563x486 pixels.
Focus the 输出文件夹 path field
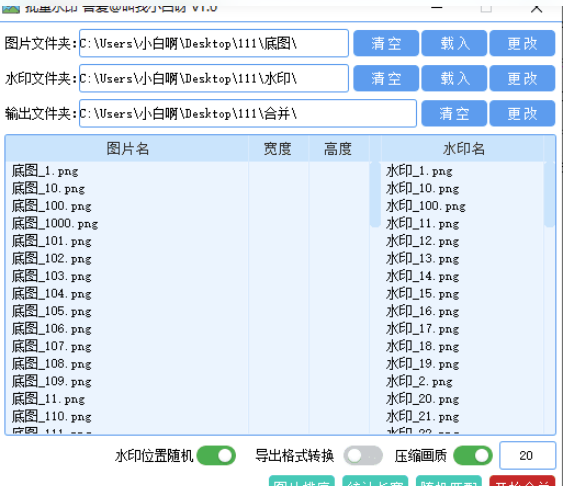pyautogui.click(x=248, y=113)
